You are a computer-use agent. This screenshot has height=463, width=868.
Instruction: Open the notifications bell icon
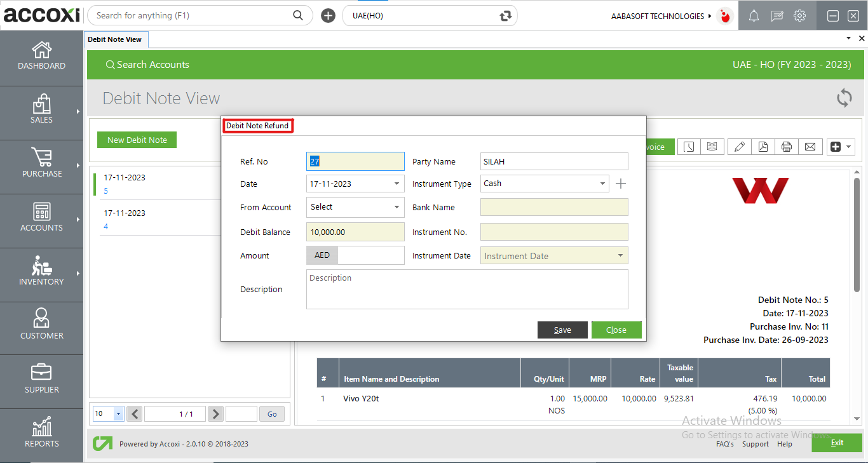point(754,16)
